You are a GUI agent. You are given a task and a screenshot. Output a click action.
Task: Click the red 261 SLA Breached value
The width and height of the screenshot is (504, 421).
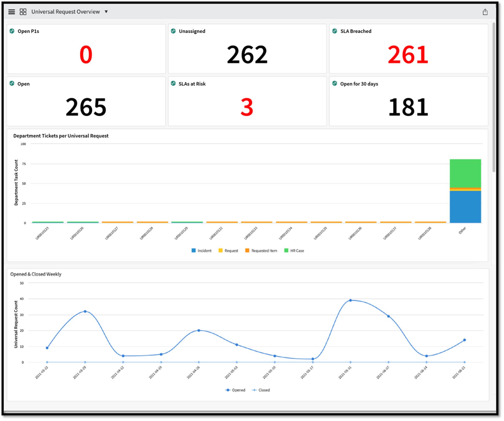(408, 55)
